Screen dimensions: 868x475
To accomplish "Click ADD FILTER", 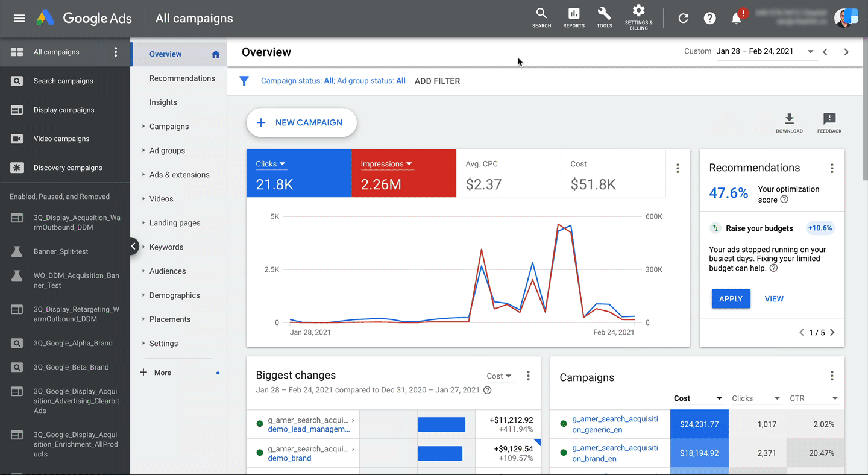I will pyautogui.click(x=437, y=81).
